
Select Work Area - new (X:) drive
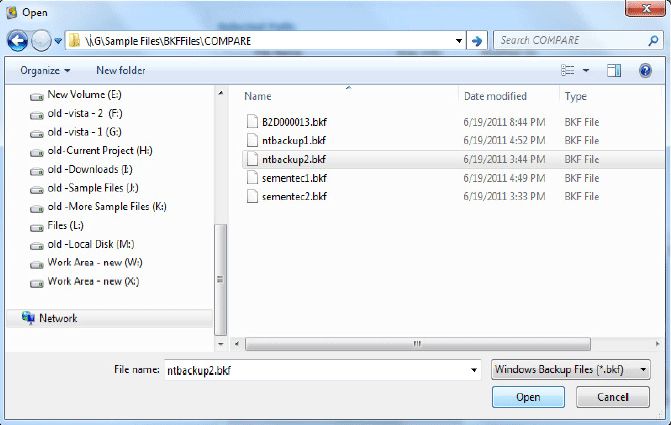93,281
